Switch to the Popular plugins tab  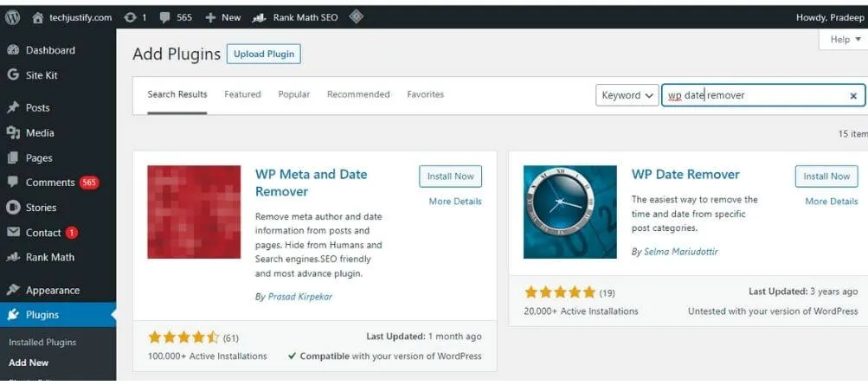[x=293, y=94]
